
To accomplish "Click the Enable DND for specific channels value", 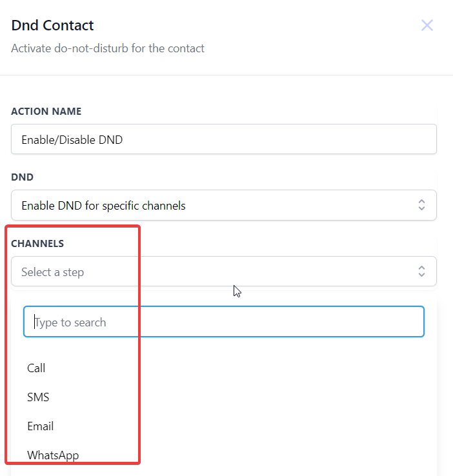I will click(x=103, y=206).
